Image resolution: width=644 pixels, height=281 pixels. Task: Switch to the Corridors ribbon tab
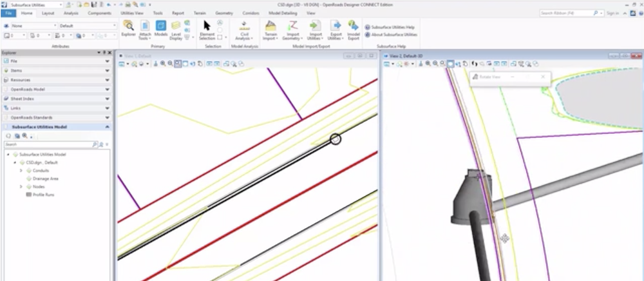251,13
